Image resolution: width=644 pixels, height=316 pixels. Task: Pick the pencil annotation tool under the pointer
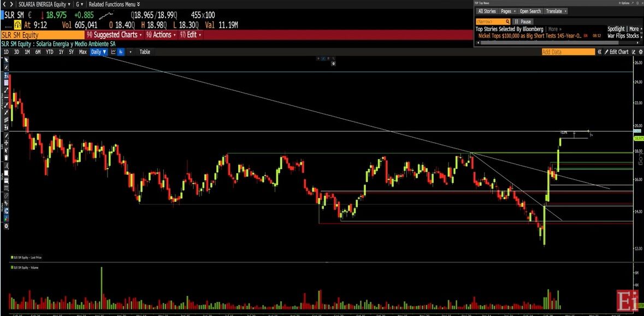[x=6, y=68]
